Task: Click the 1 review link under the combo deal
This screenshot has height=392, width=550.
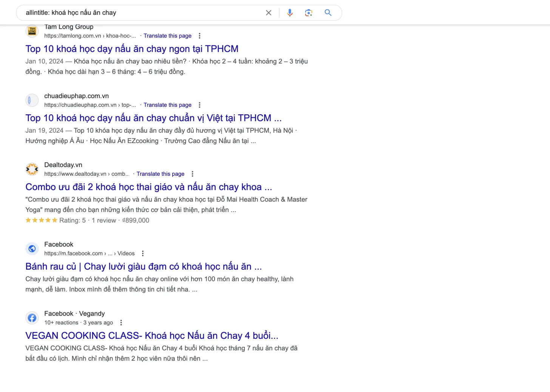Action: [104, 220]
